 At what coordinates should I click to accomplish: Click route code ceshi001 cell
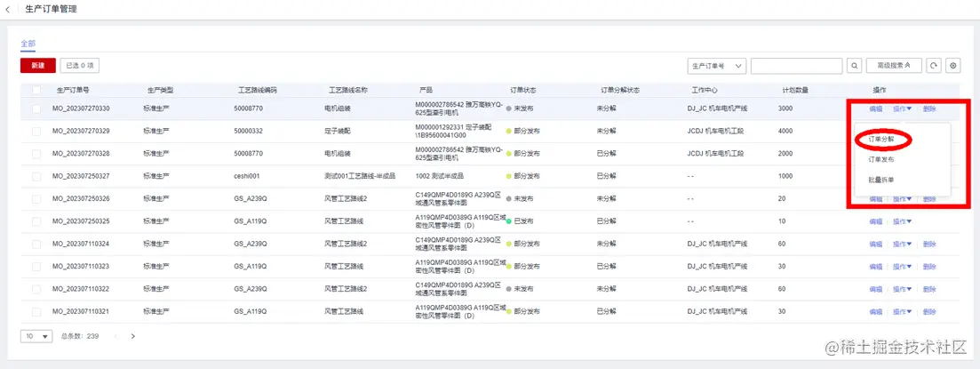pyautogui.click(x=246, y=176)
